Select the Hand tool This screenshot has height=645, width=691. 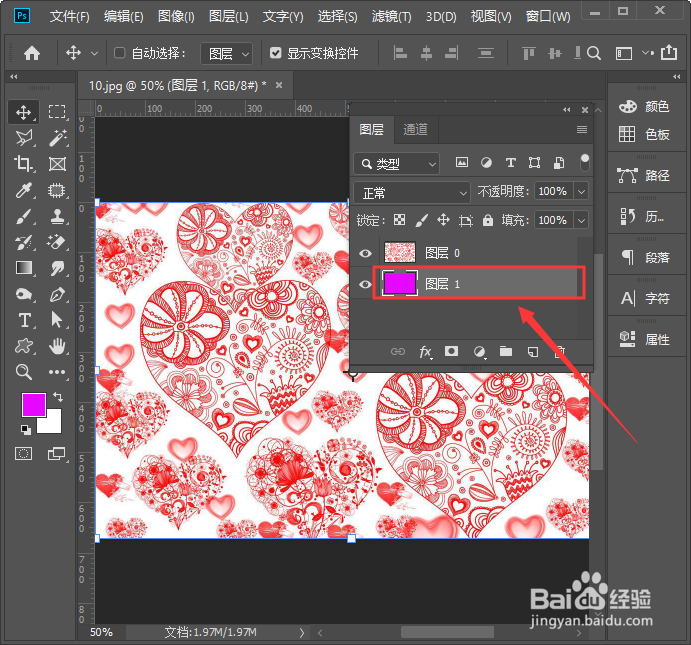pyautogui.click(x=57, y=346)
